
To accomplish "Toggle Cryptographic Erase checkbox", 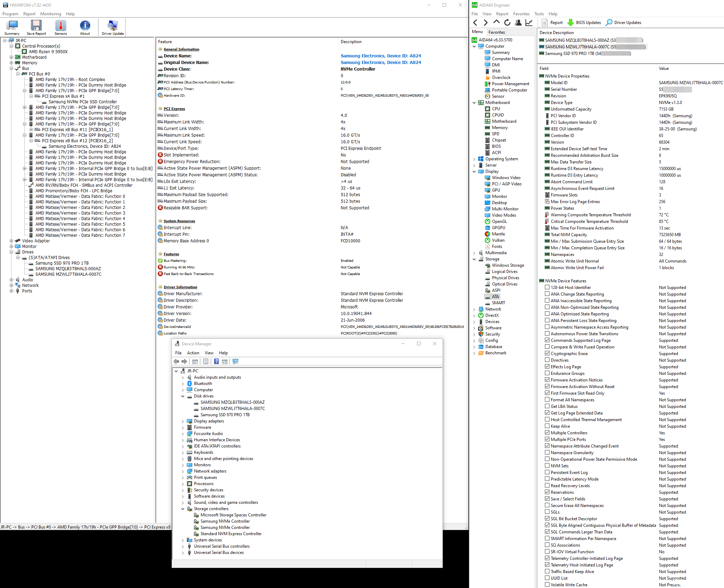I will pyautogui.click(x=547, y=353).
